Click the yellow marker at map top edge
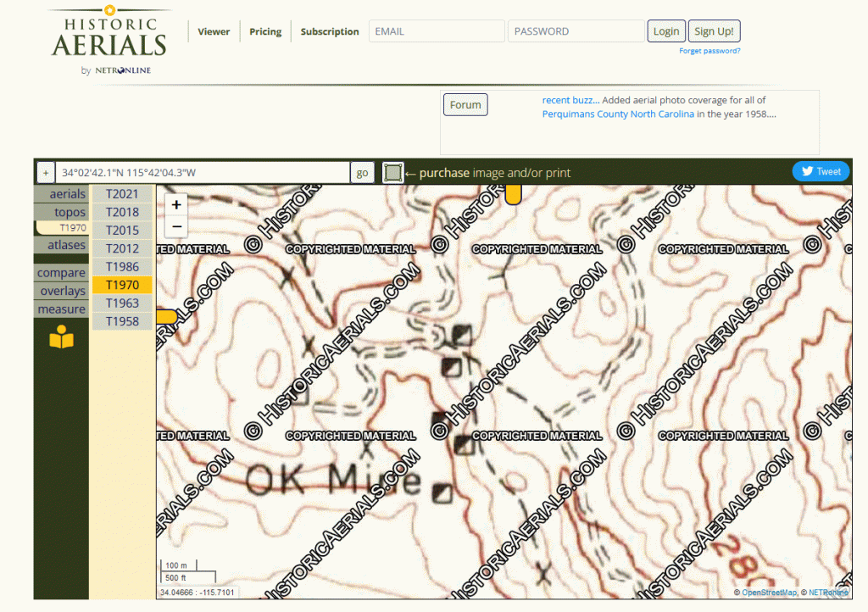Screen dimensions: 868x612 (x=513, y=195)
